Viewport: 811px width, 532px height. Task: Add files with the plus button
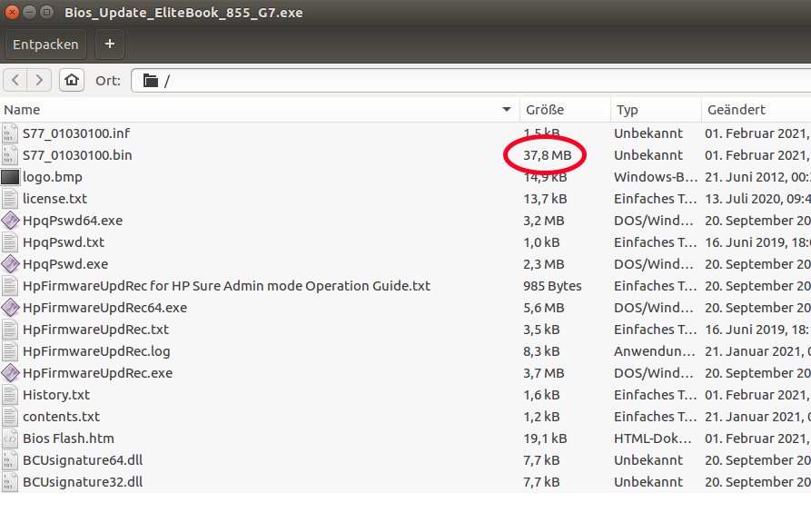click(110, 44)
